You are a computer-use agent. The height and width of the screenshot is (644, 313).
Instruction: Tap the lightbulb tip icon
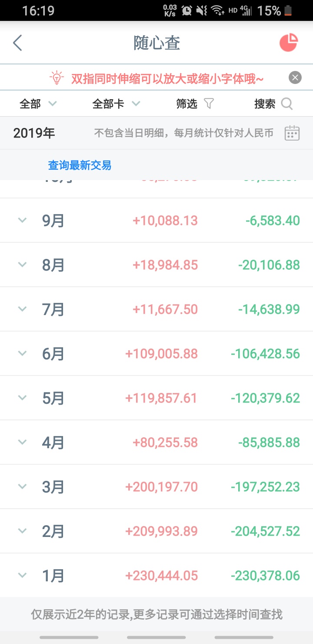[57, 78]
